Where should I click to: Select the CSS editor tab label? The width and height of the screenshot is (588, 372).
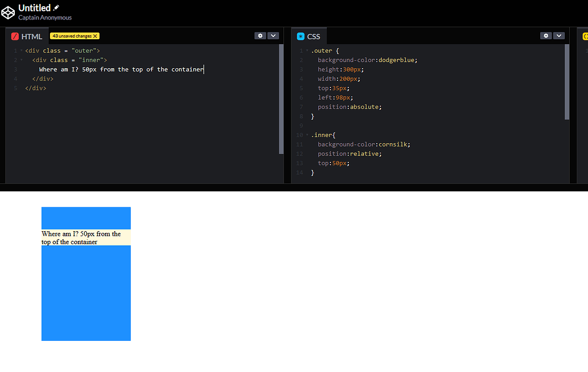point(314,36)
